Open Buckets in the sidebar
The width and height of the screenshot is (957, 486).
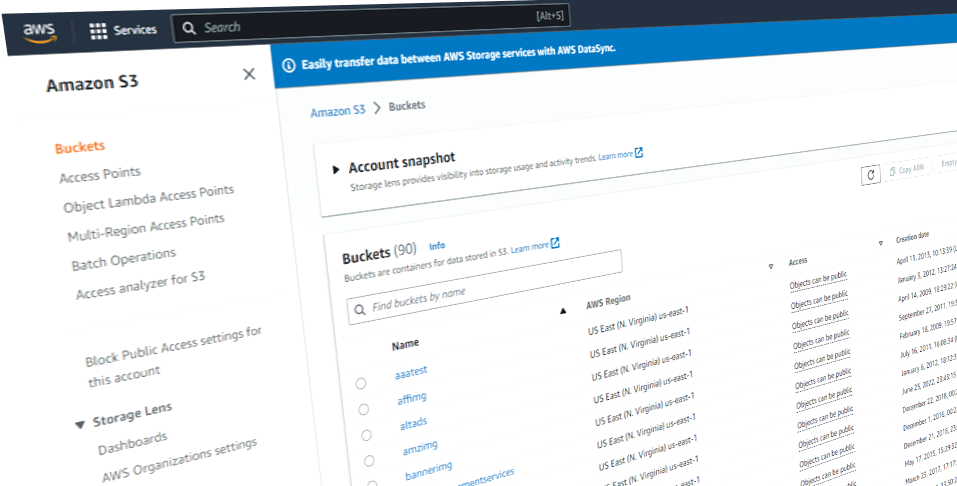(x=80, y=147)
